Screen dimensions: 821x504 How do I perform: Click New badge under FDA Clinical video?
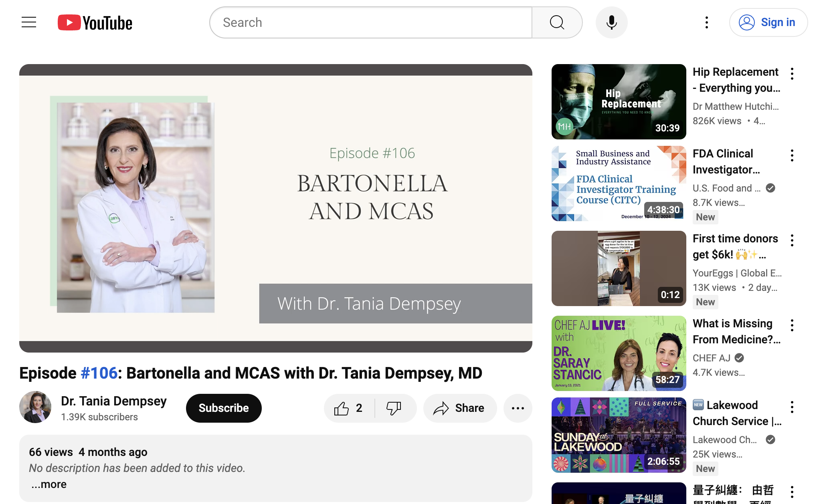pyautogui.click(x=706, y=217)
